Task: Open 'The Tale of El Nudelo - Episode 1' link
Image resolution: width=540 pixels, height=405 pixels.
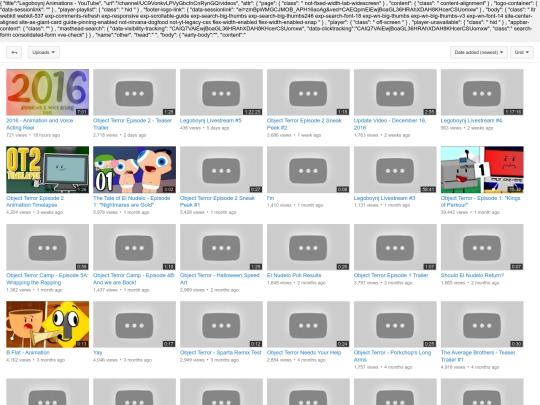Action: pyautogui.click(x=132, y=201)
